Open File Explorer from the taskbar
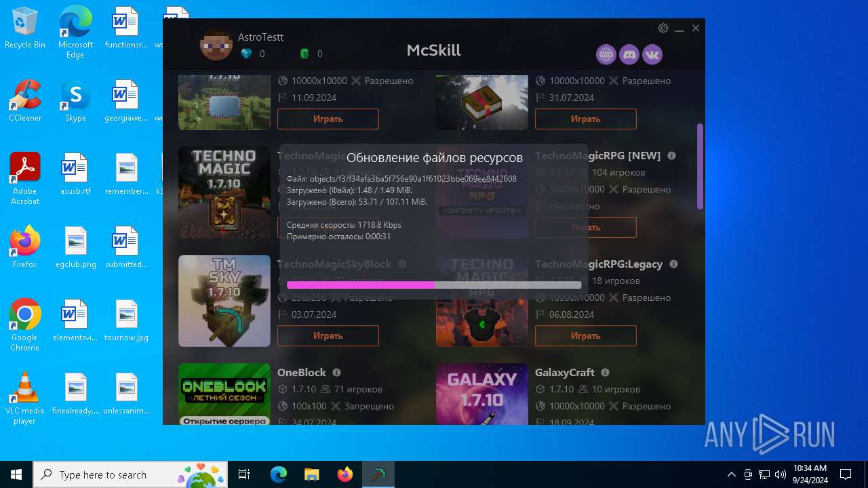868x488 pixels. (311, 474)
